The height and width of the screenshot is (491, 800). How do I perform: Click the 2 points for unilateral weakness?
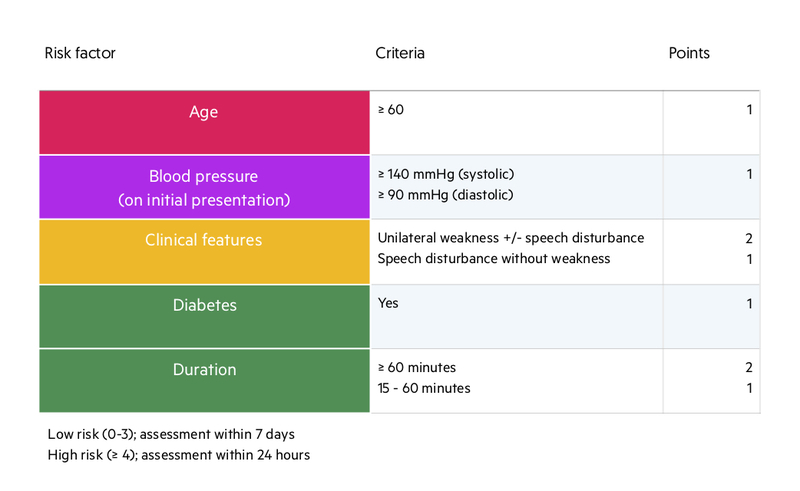pyautogui.click(x=748, y=238)
